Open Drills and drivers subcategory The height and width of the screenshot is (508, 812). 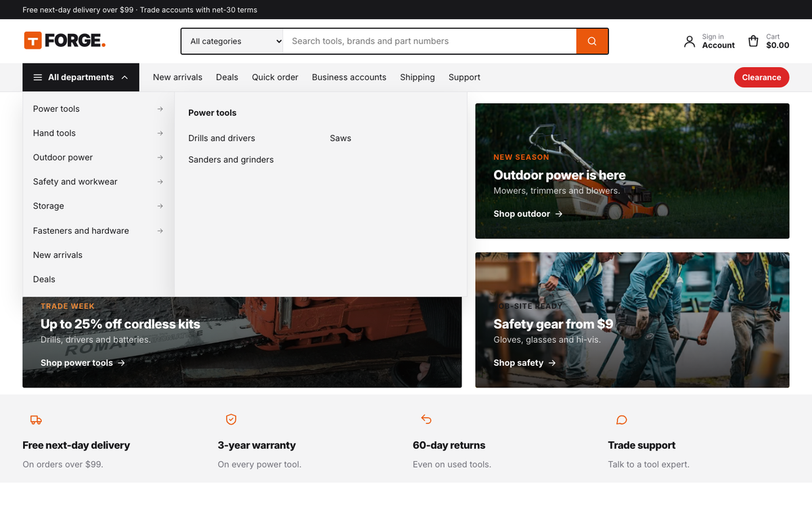click(222, 138)
